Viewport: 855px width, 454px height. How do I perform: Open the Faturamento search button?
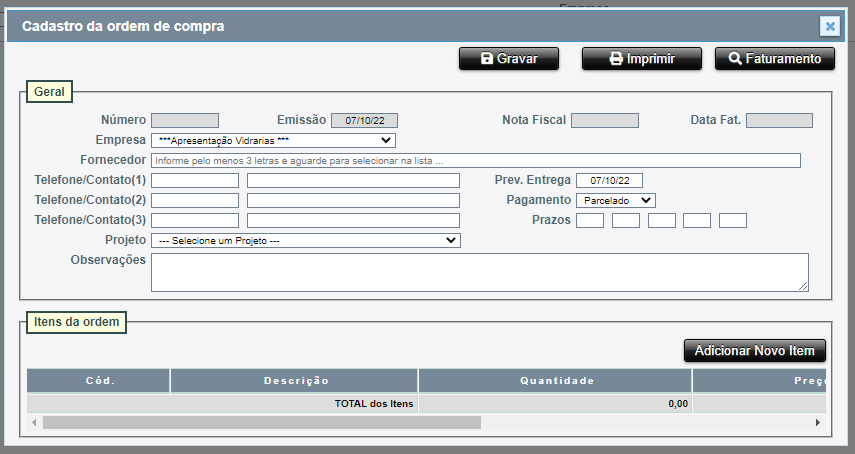[774, 59]
